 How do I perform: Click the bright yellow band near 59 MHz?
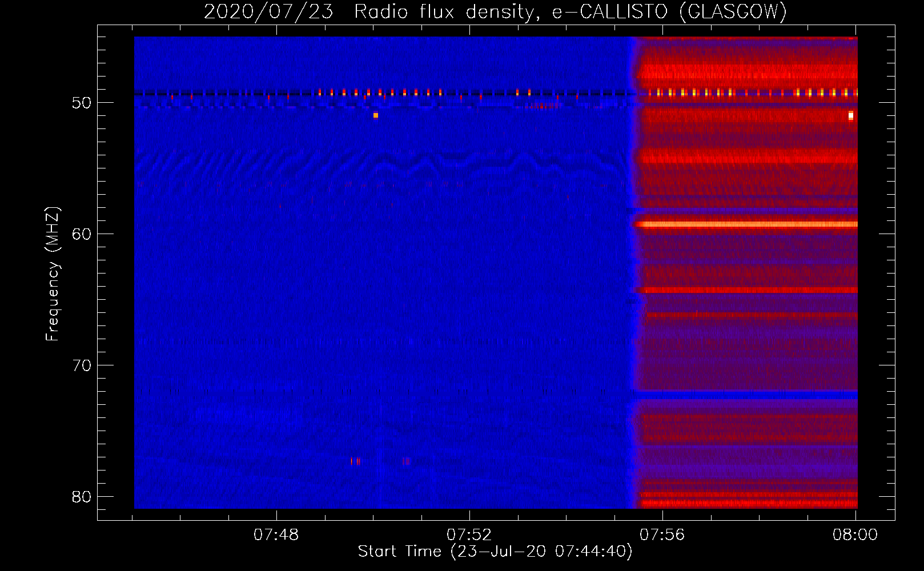click(747, 224)
